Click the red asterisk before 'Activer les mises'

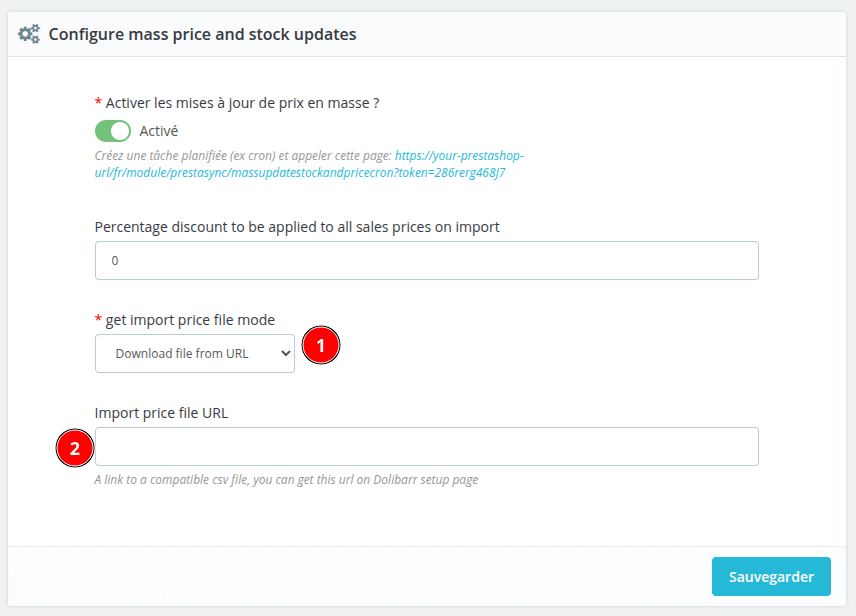click(x=98, y=103)
